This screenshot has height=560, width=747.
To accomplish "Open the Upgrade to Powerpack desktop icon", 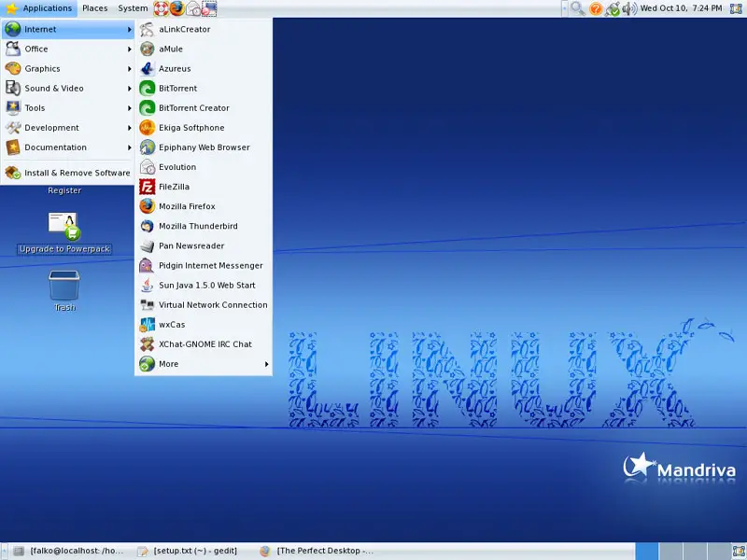I will 64,229.
